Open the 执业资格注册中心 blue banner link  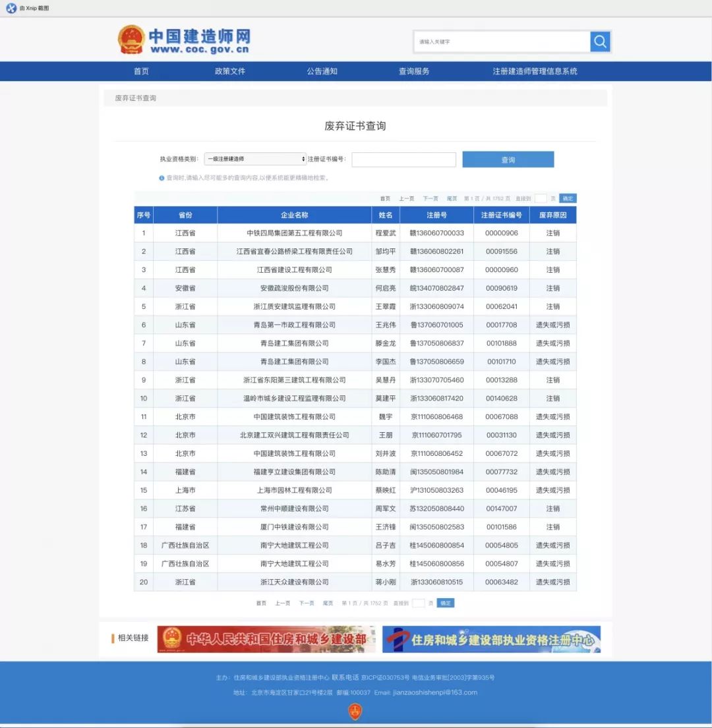click(491, 639)
